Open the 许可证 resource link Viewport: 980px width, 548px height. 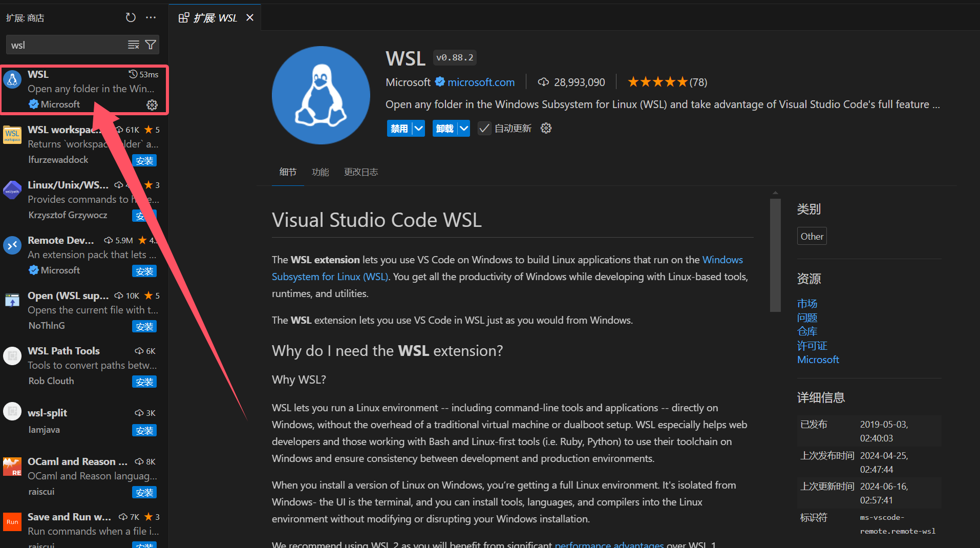812,346
